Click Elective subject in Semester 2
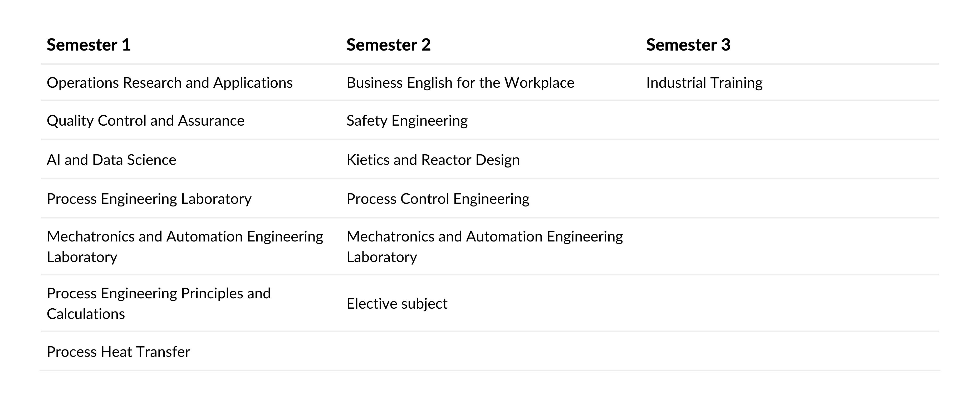This screenshot has width=980, height=395. click(x=397, y=303)
